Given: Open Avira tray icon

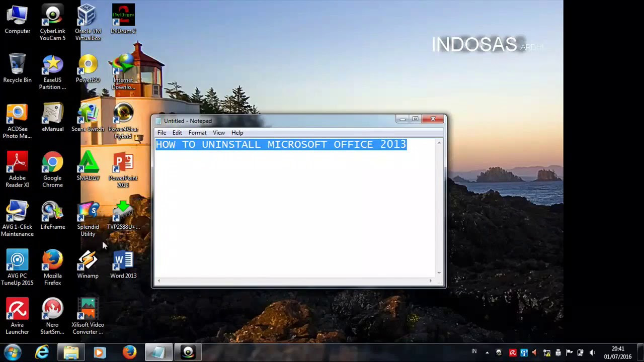Looking at the screenshot, I should pos(513,353).
